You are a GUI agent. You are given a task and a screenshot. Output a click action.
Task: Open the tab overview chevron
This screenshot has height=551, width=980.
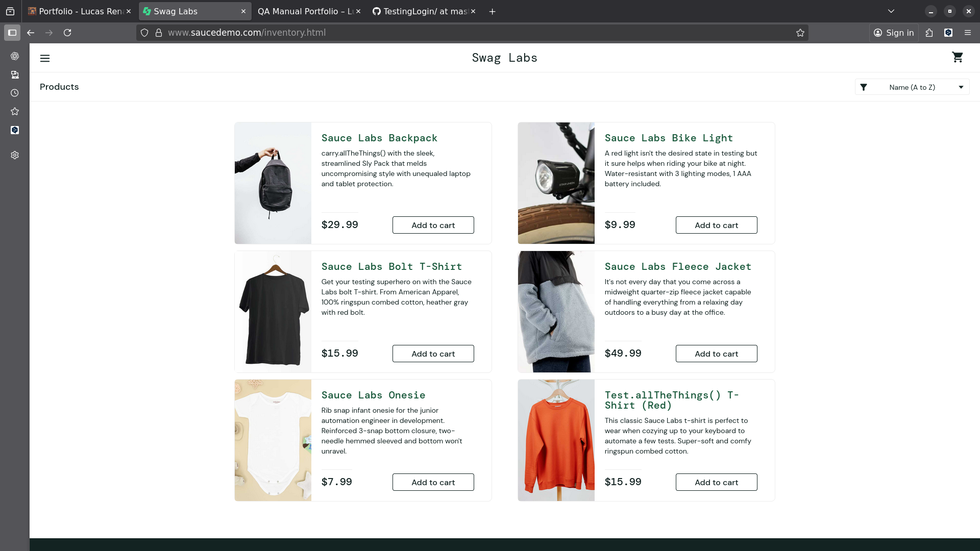click(891, 11)
